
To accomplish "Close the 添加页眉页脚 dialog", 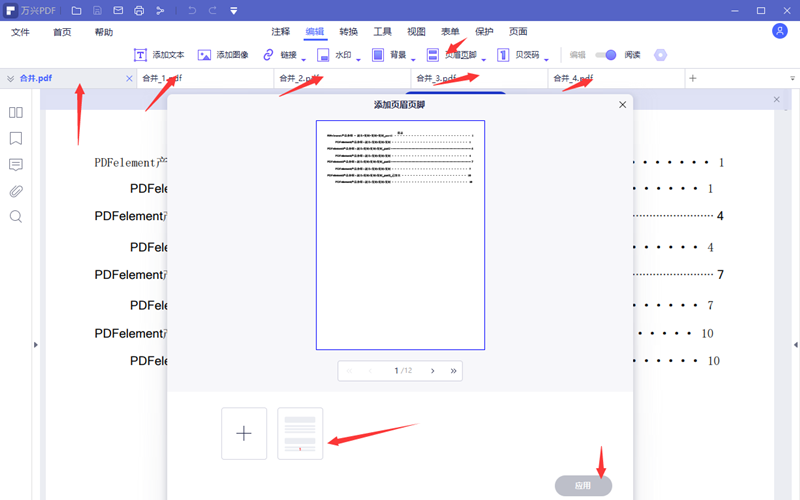I will (x=622, y=104).
